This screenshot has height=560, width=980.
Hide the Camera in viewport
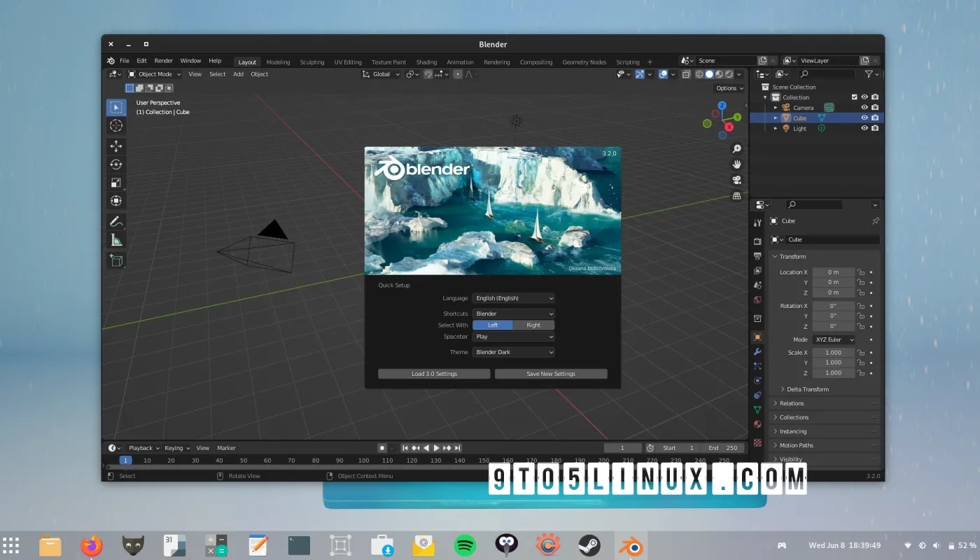(864, 108)
